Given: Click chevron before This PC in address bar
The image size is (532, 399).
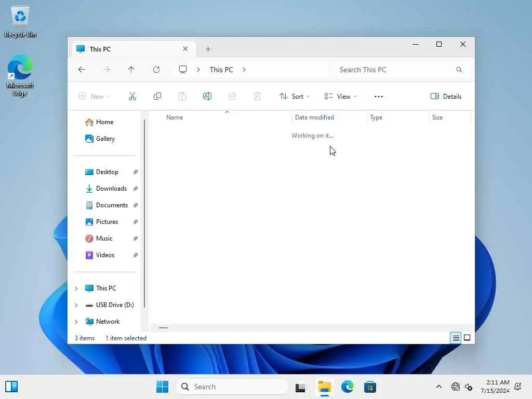Looking at the screenshot, I should pos(198,70).
